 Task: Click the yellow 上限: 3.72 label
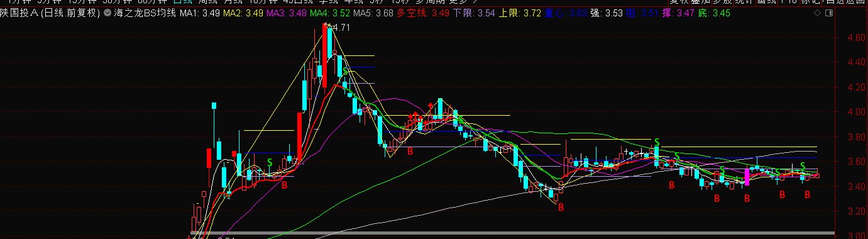tap(520, 13)
